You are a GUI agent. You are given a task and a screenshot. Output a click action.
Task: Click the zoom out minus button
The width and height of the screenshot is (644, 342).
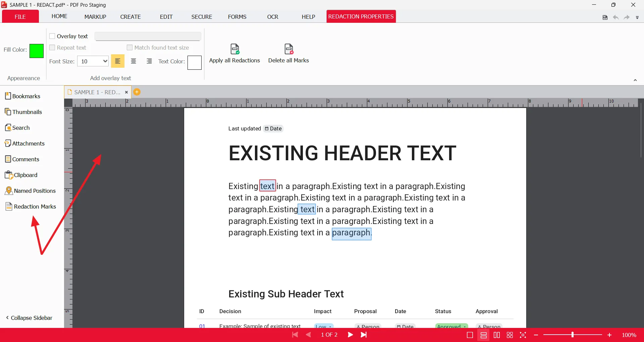[536, 335]
